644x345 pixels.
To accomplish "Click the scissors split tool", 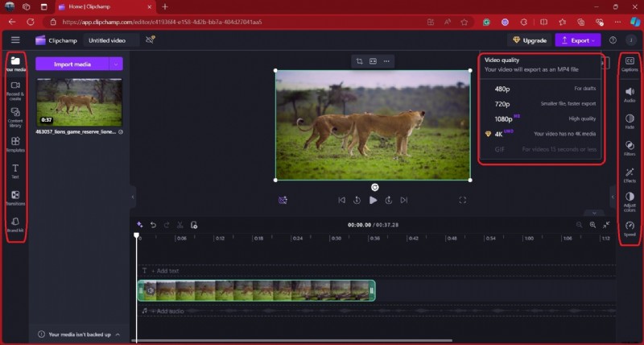I will 180,225.
